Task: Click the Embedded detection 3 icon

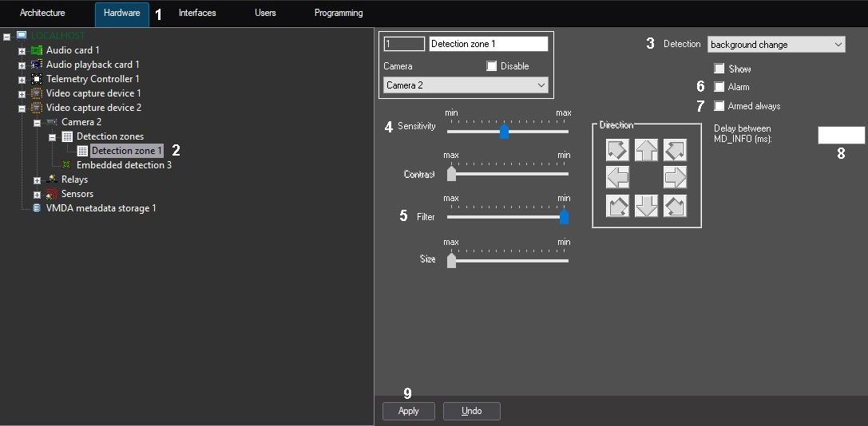Action: tap(66, 165)
